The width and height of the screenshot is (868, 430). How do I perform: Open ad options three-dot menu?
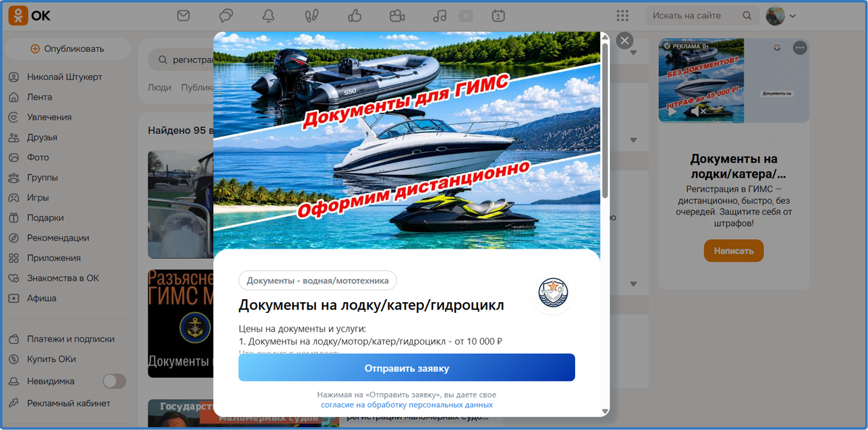799,48
